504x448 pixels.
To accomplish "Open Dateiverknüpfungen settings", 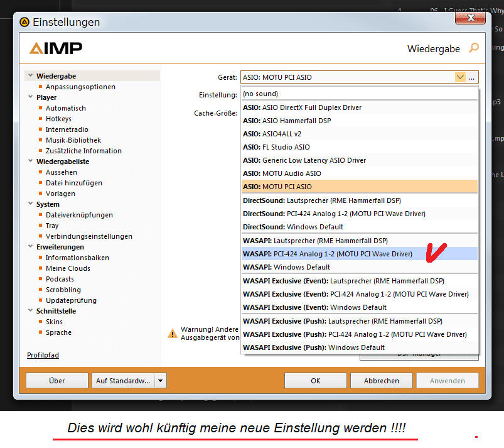I will (79, 215).
